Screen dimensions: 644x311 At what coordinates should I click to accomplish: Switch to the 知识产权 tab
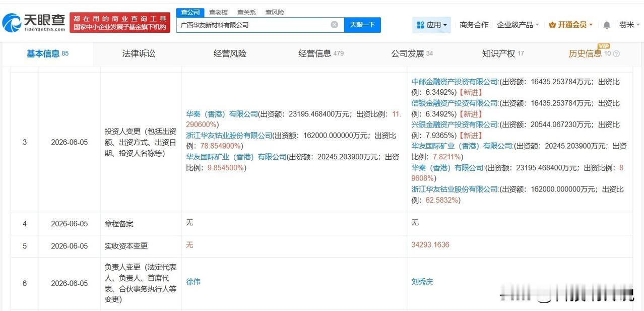(503, 53)
